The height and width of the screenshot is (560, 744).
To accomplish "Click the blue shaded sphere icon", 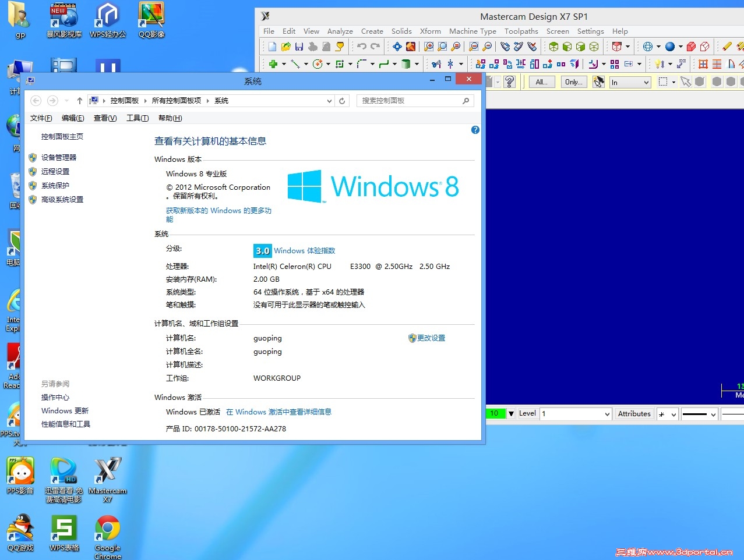I will point(670,47).
